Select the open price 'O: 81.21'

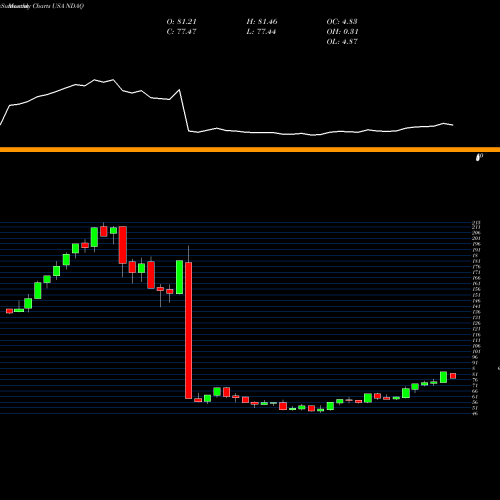point(181,22)
